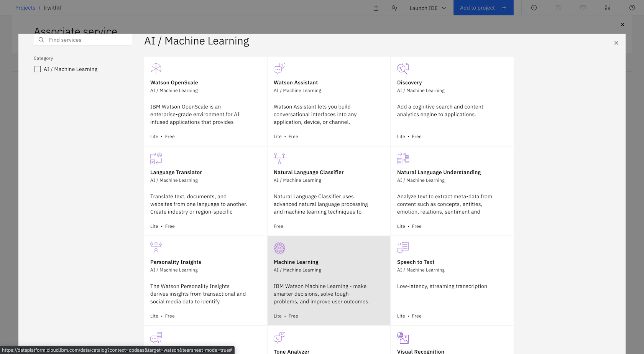Screen dimensions: 644x354
Task: Click the Tone Analyzer title
Action: click(291, 351)
